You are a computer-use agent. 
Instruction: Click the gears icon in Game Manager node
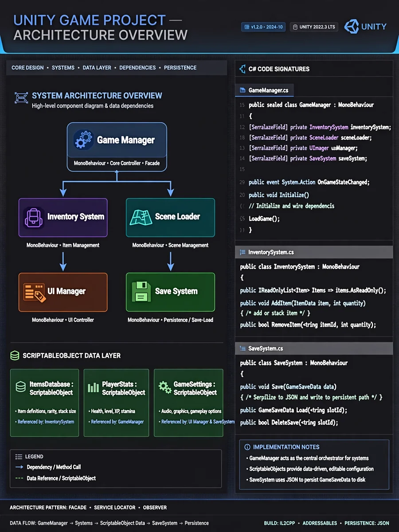[83, 139]
